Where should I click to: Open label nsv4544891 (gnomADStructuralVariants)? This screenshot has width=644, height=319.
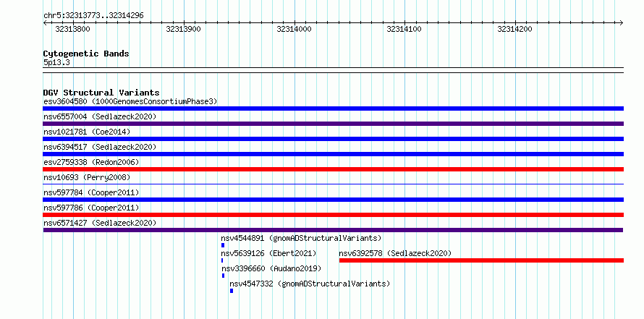coord(302,238)
